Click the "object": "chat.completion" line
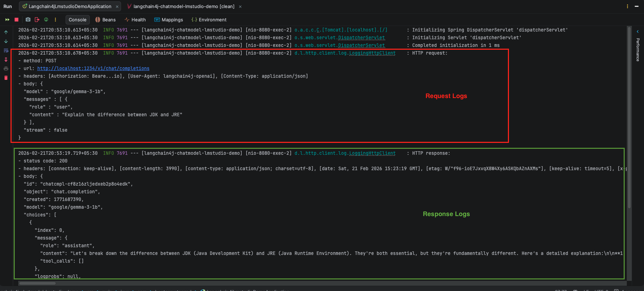 click(62, 192)
